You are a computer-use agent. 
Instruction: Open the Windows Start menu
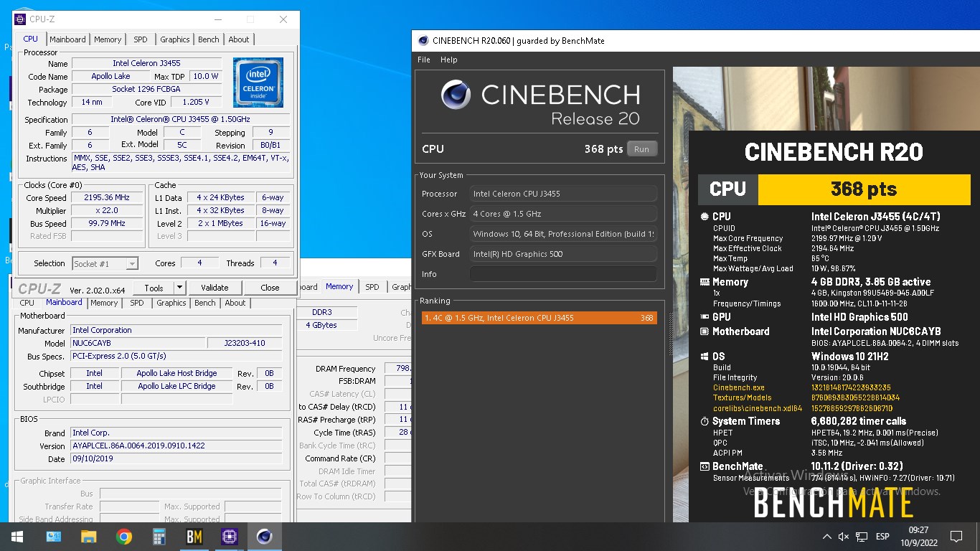tap(17, 537)
